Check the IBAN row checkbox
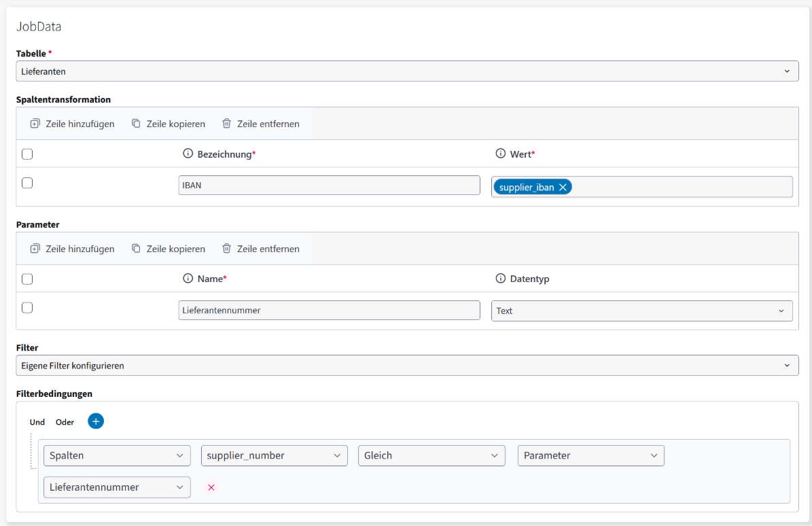Screen dimensions: 812x526 [x=27, y=183]
